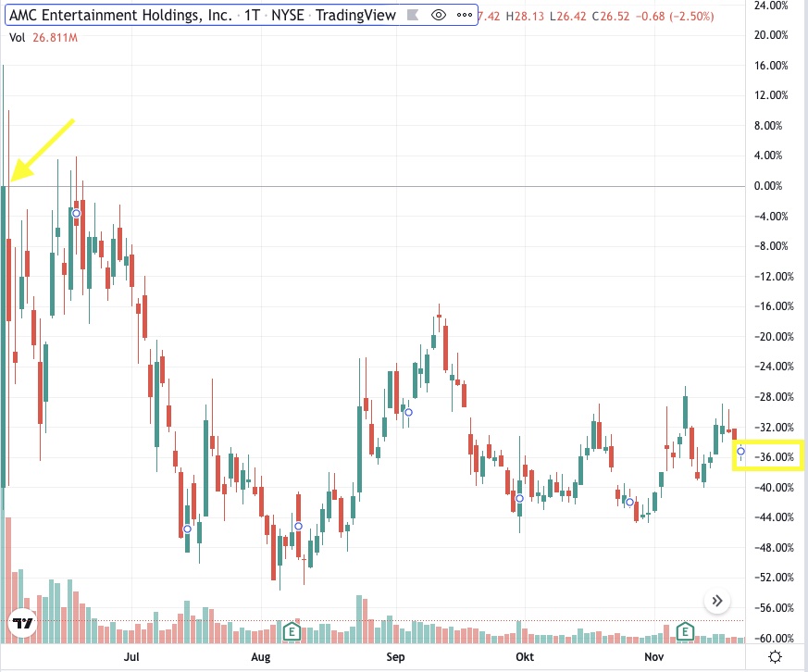Click the 0.00% price scale label
Viewport: 808px width, 672px height.
(768, 186)
